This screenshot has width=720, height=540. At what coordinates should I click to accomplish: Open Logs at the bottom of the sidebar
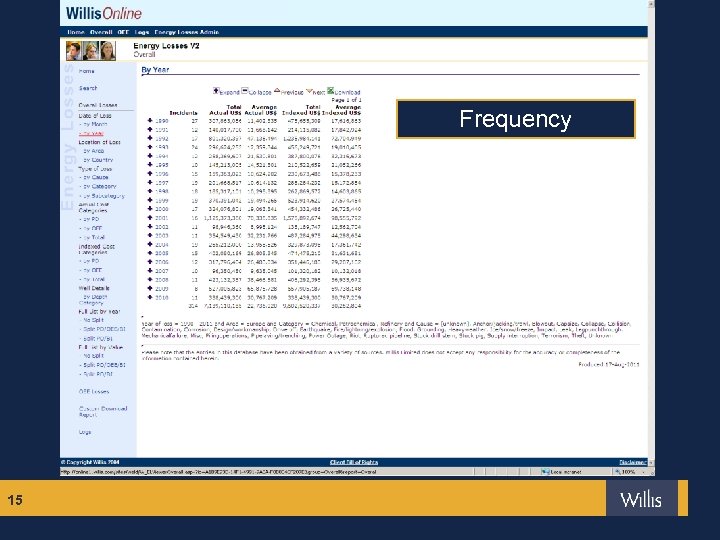[x=85, y=432]
